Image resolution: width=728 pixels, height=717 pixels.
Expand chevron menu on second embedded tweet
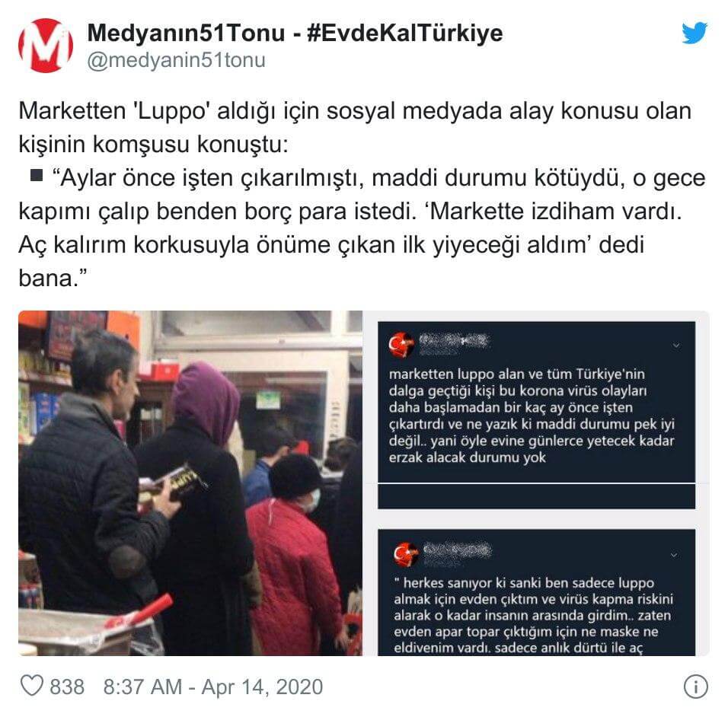click(674, 555)
